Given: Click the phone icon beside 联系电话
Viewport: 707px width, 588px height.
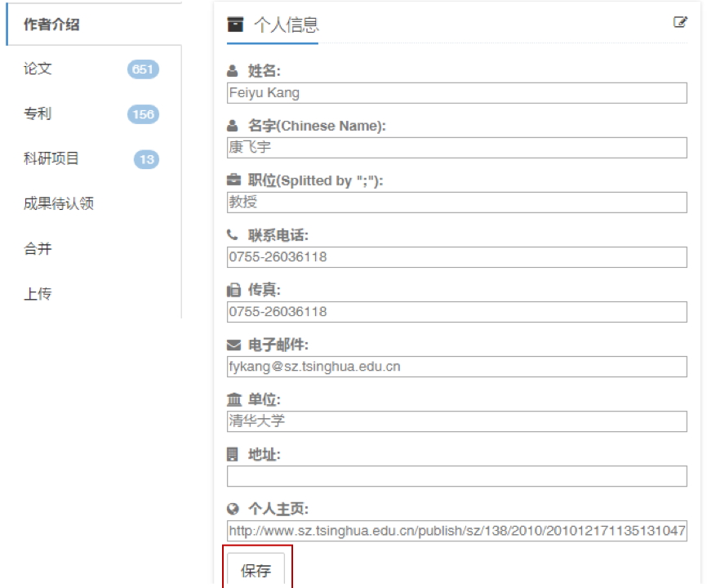Looking at the screenshot, I should click(x=233, y=235).
